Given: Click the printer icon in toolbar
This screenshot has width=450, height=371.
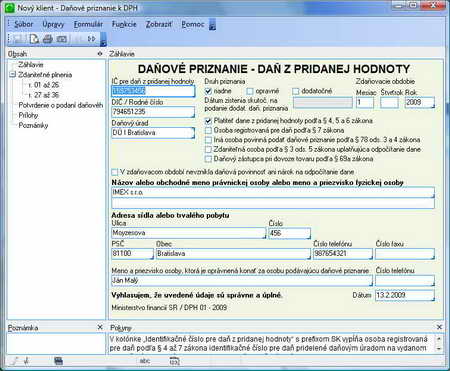Looking at the screenshot, I should [48, 39].
